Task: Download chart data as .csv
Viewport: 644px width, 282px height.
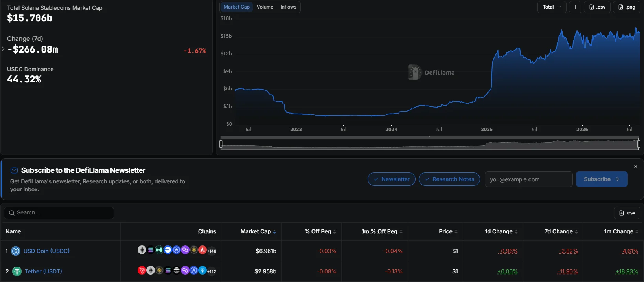Action: (x=597, y=7)
